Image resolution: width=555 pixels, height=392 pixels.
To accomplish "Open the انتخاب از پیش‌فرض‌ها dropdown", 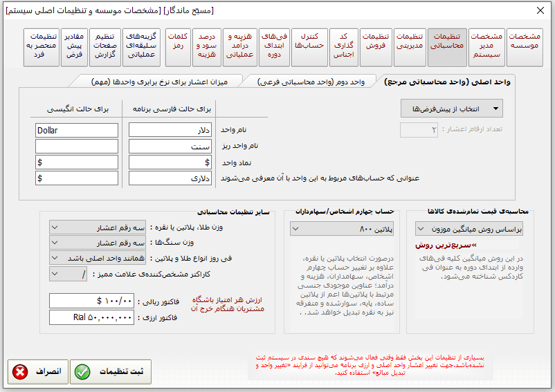I will coord(452,109).
